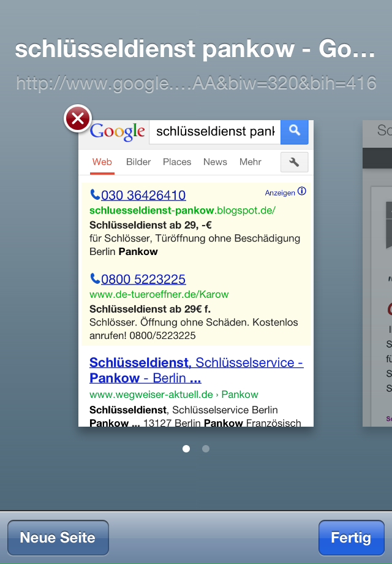The width and height of the screenshot is (392, 564).
Task: Select the second page indicator dot
Action: point(206,449)
